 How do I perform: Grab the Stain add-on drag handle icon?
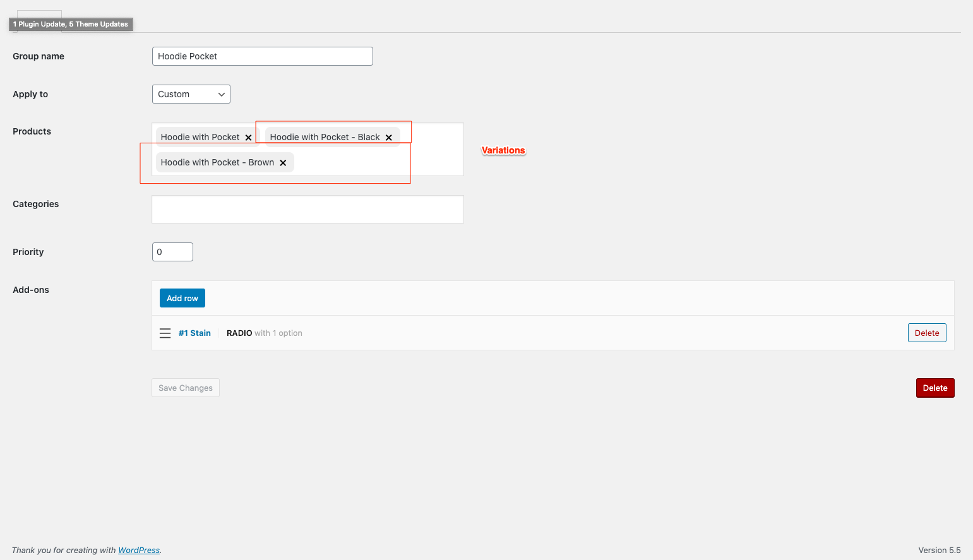[x=165, y=333]
